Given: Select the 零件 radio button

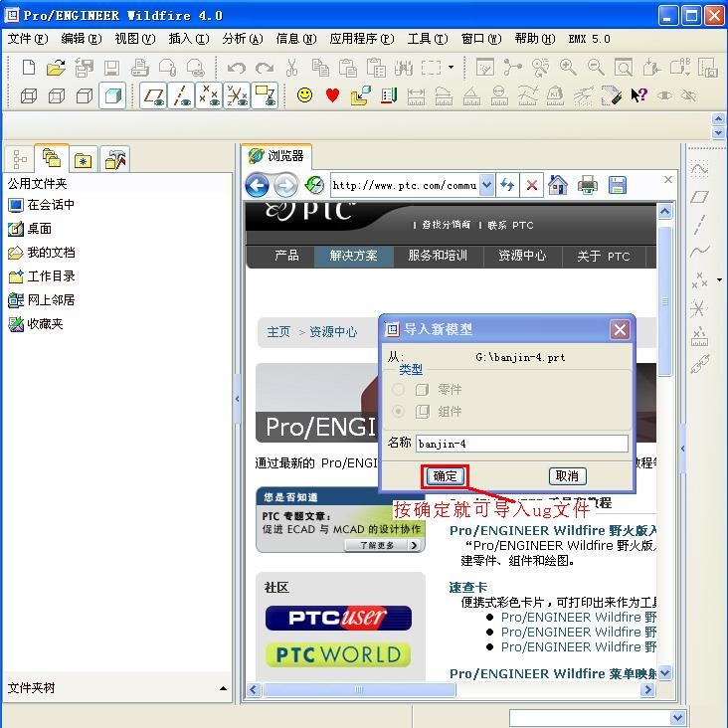Looking at the screenshot, I should pyautogui.click(x=399, y=390).
